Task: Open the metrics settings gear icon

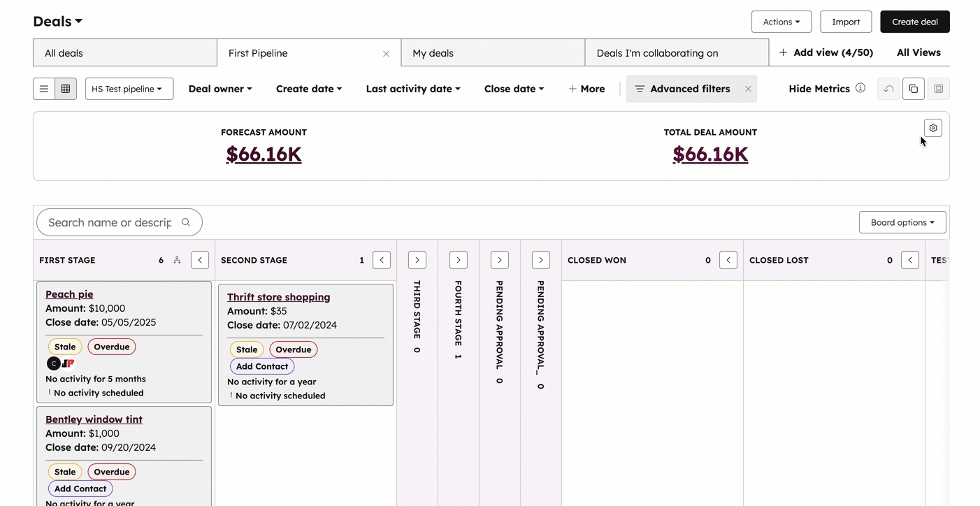Action: [932, 128]
